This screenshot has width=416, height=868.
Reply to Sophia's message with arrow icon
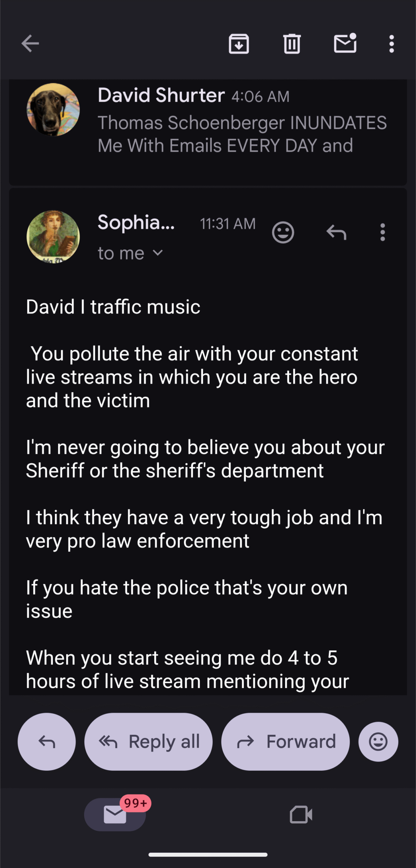[x=336, y=233]
